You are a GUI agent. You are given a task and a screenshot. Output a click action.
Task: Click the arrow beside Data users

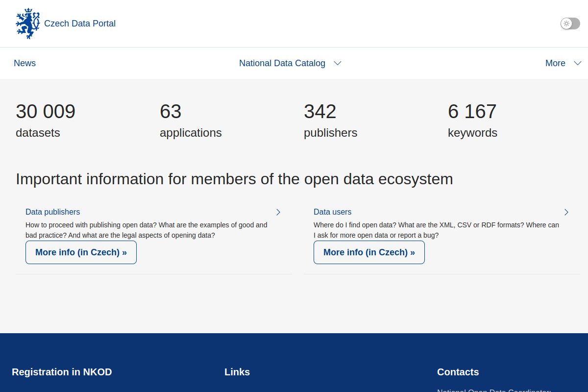[x=566, y=212]
